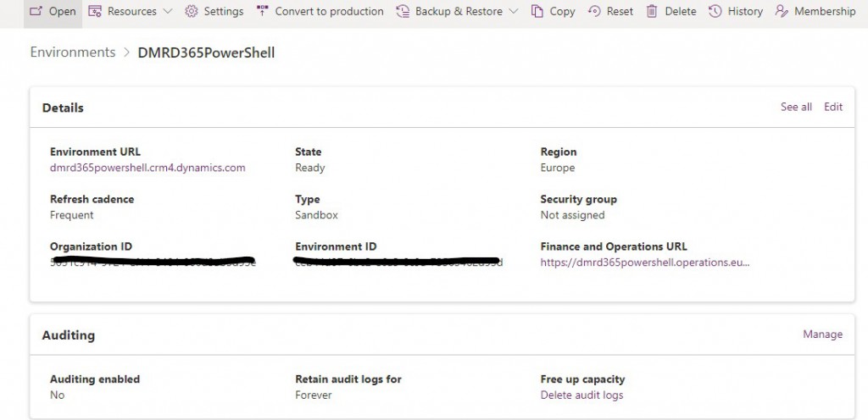This screenshot has width=868, height=420.
Task: Click the Refresh cadence value Frequent
Action: tap(72, 216)
